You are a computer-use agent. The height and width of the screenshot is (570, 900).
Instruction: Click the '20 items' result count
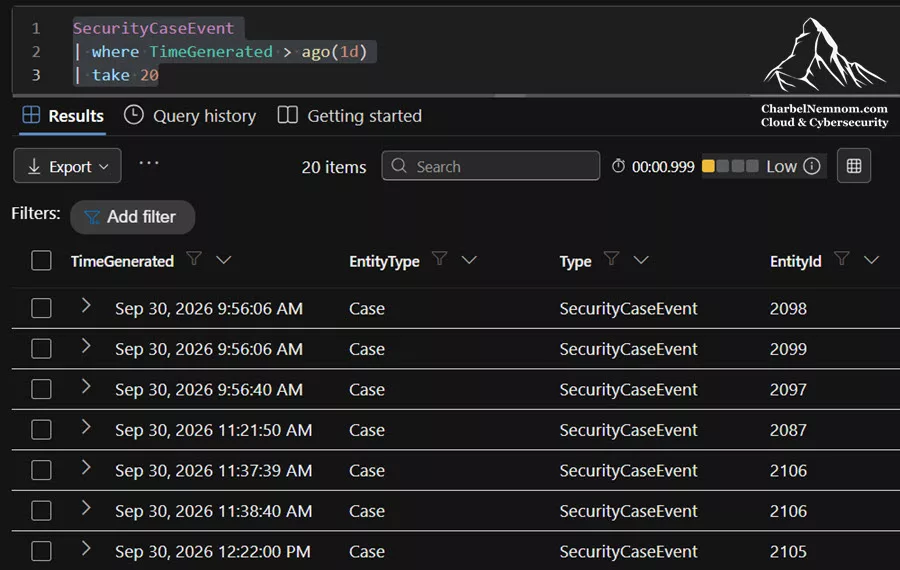(x=334, y=167)
